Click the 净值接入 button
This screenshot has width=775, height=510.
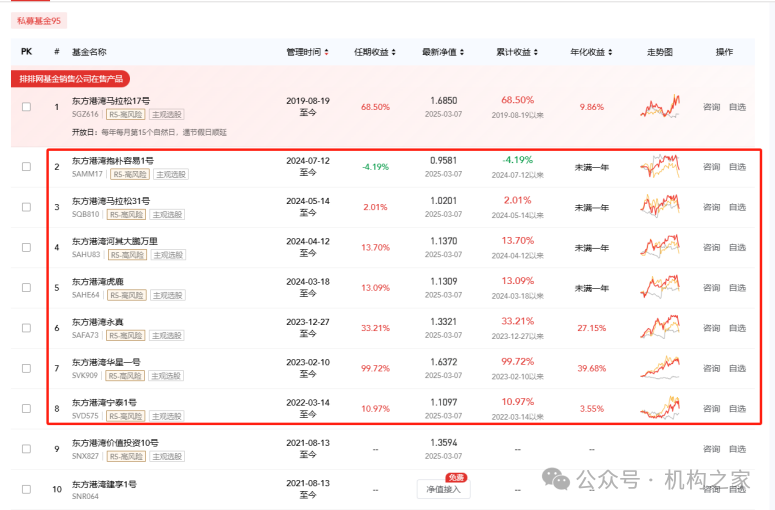click(x=443, y=489)
